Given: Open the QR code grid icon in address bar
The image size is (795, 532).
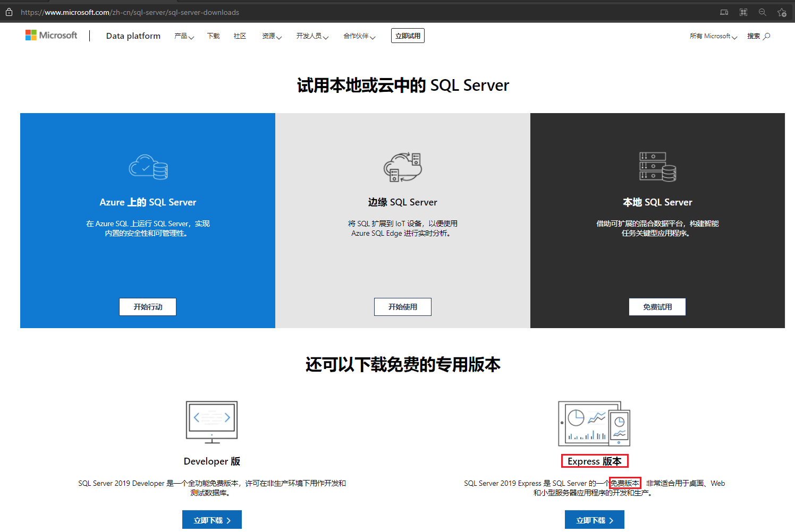Looking at the screenshot, I should 743,12.
